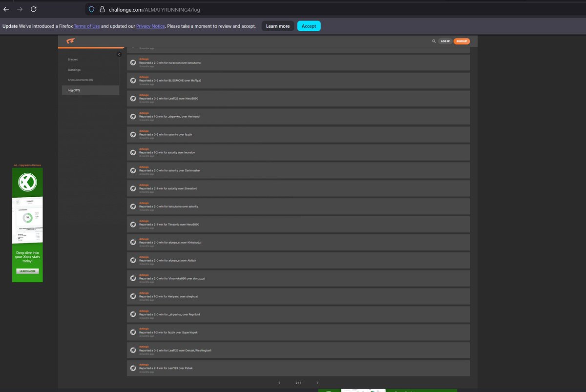Click checkmark icon beside nuracoon win entry

tap(133, 62)
